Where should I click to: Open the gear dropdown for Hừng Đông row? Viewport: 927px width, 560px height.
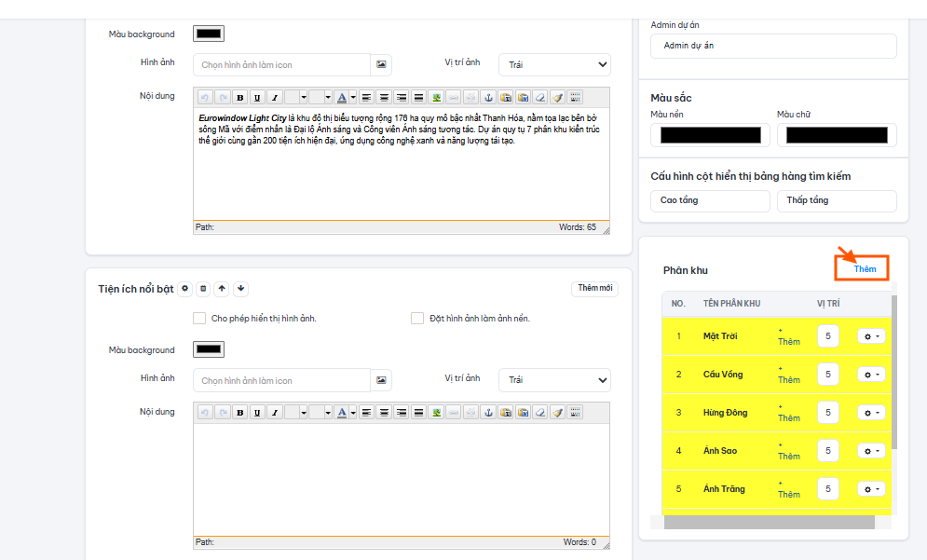click(871, 413)
